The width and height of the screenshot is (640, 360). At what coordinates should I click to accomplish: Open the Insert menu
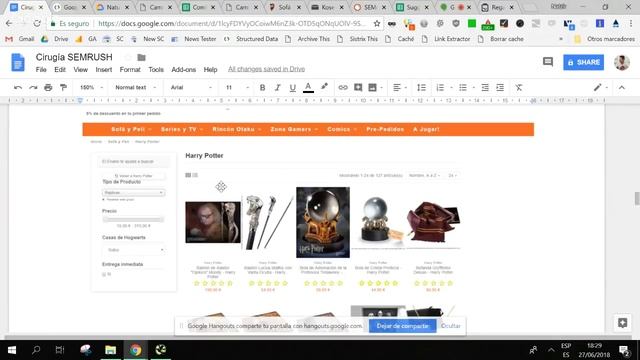click(x=104, y=69)
